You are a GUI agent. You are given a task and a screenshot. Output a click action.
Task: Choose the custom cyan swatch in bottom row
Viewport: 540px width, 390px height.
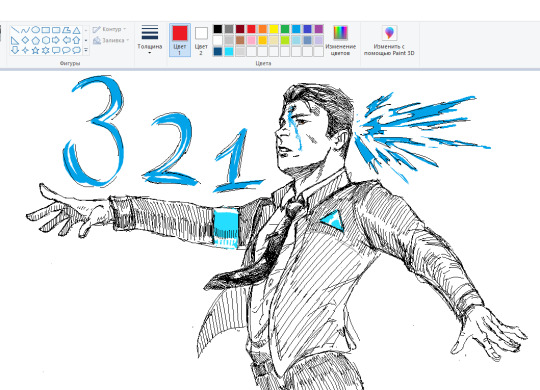point(229,52)
